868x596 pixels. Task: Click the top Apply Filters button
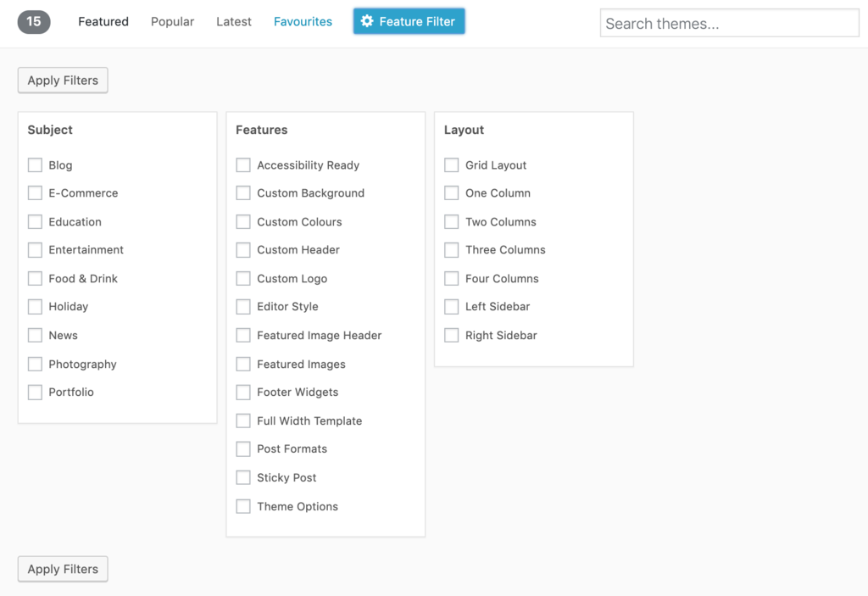pos(62,80)
